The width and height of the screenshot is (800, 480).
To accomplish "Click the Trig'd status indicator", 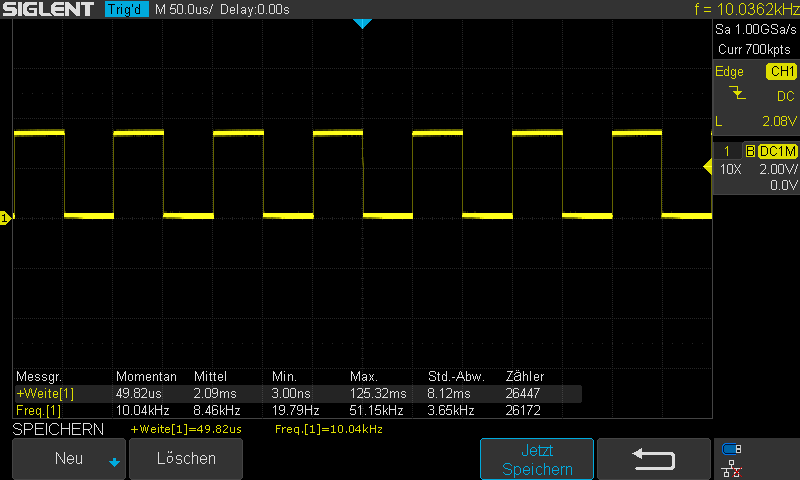I will [127, 9].
